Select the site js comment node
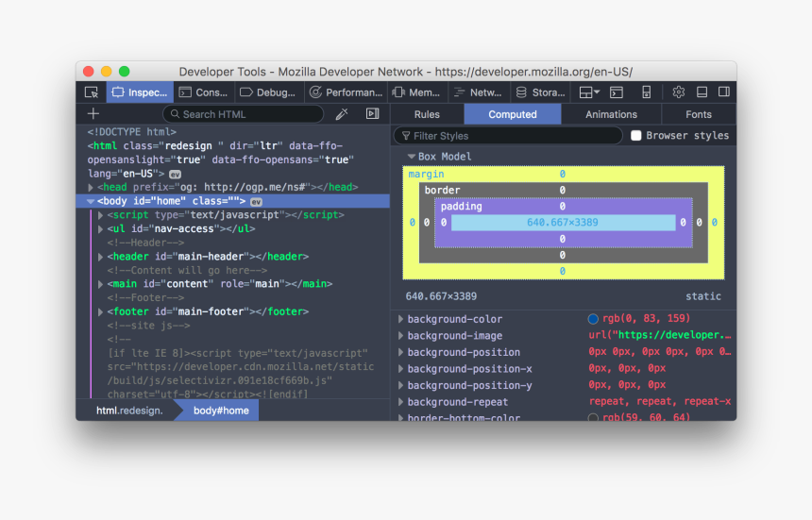This screenshot has height=520, width=812. coord(148,326)
